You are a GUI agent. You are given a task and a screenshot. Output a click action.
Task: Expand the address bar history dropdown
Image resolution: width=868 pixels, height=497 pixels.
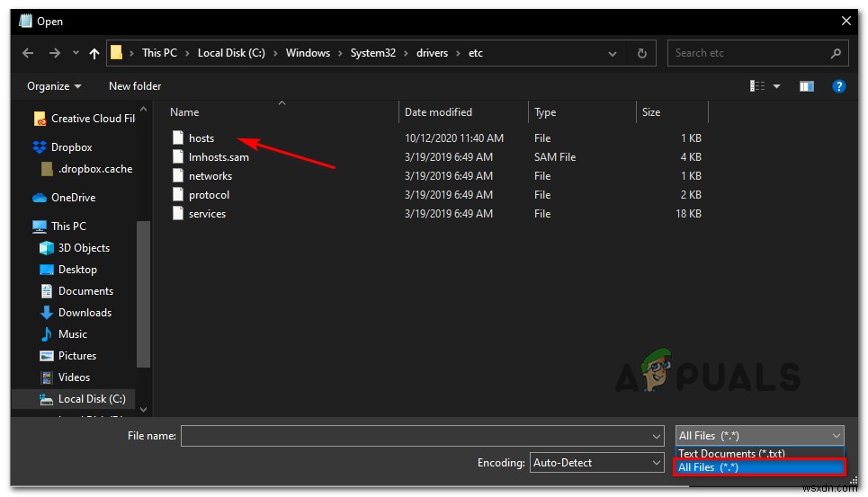click(613, 54)
